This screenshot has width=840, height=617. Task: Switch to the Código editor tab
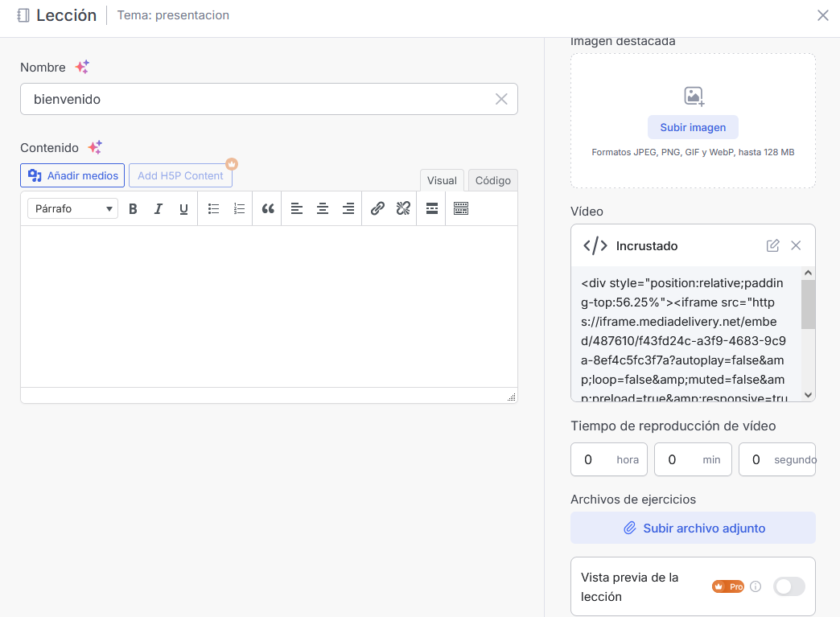492,181
